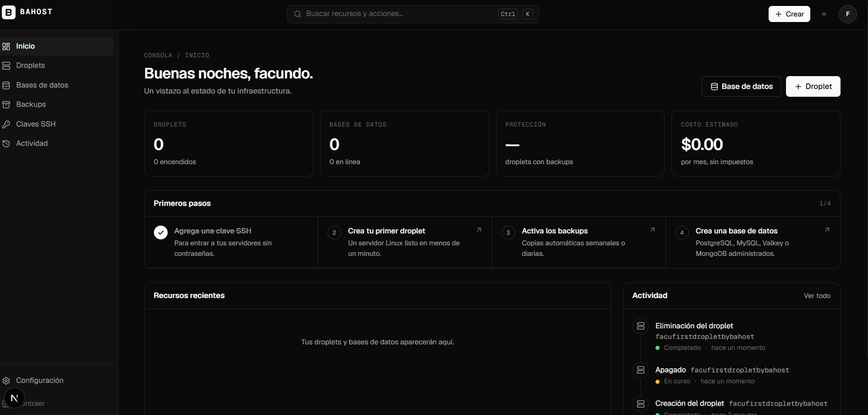Click the Bases de datos cylinder icon

pyautogui.click(x=6, y=85)
